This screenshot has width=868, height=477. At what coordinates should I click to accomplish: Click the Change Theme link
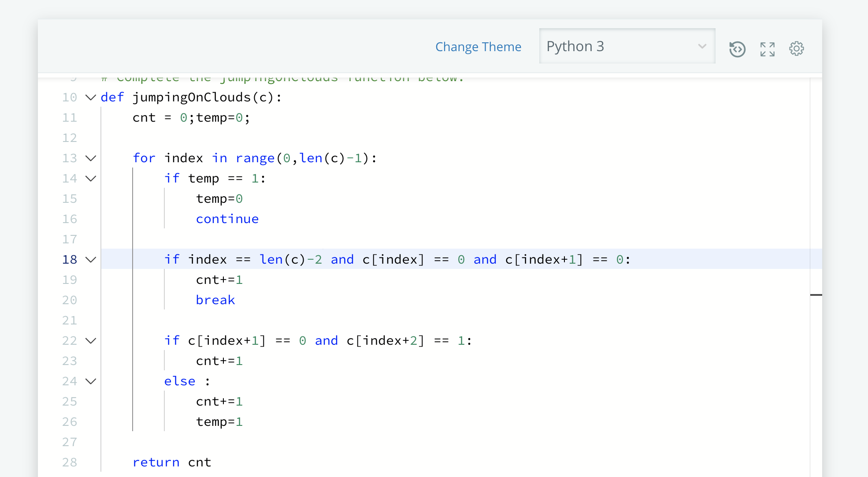coord(478,47)
